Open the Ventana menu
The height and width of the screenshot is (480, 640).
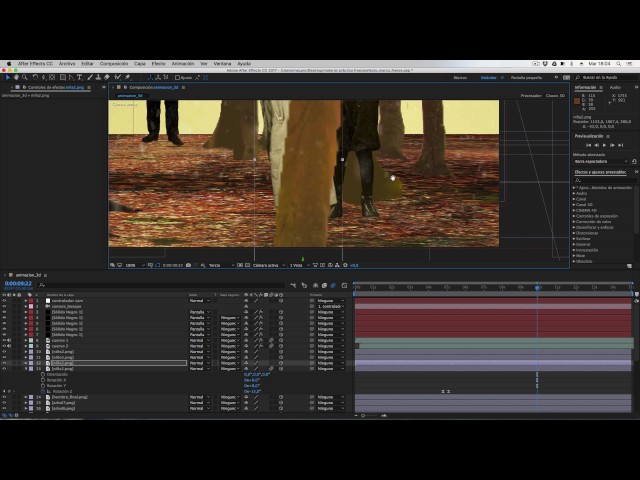pyautogui.click(x=222, y=64)
